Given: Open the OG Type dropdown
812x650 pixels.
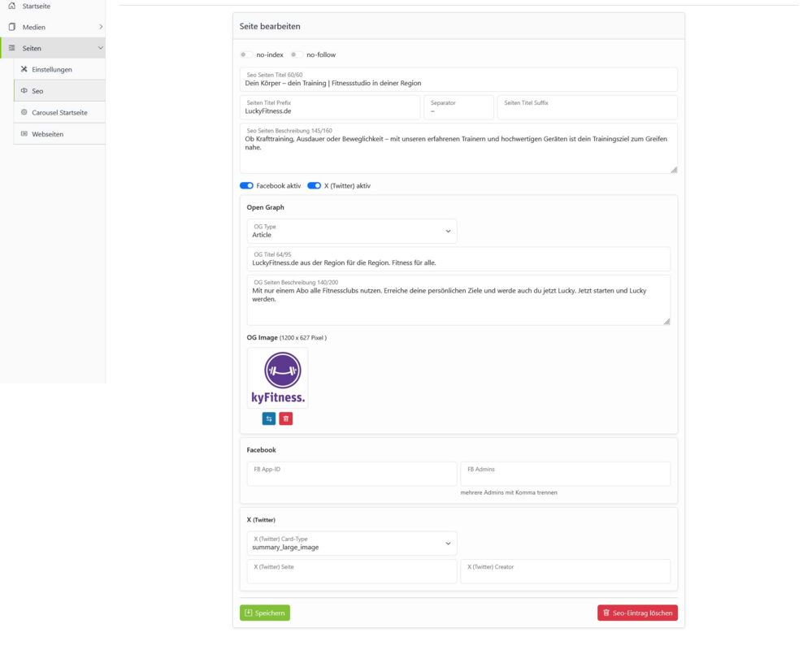Looking at the screenshot, I should click(x=352, y=231).
